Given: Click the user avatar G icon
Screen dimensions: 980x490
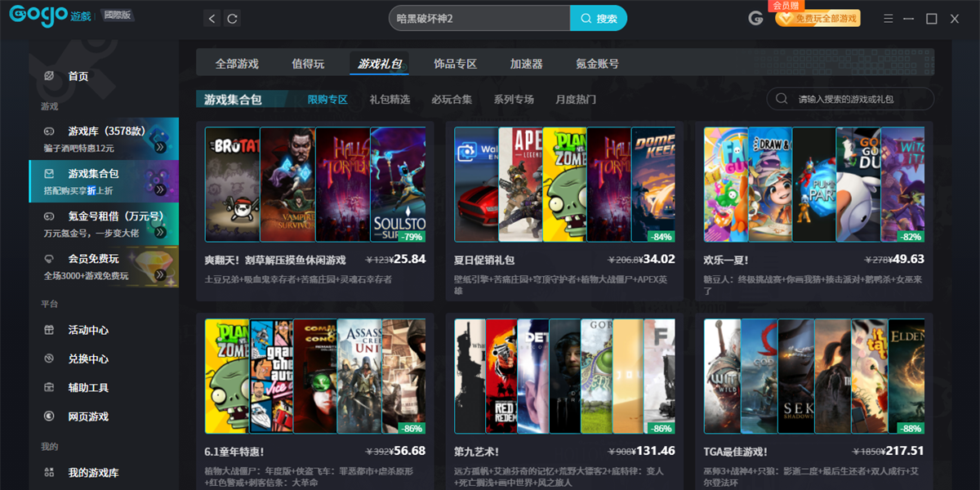Looking at the screenshot, I should tap(755, 19).
